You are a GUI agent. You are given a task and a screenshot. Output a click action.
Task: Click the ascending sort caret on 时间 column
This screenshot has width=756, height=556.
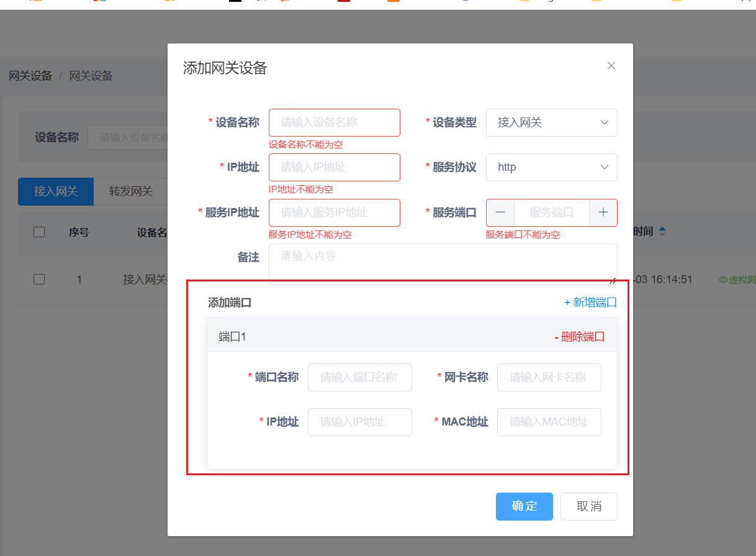[662, 227]
